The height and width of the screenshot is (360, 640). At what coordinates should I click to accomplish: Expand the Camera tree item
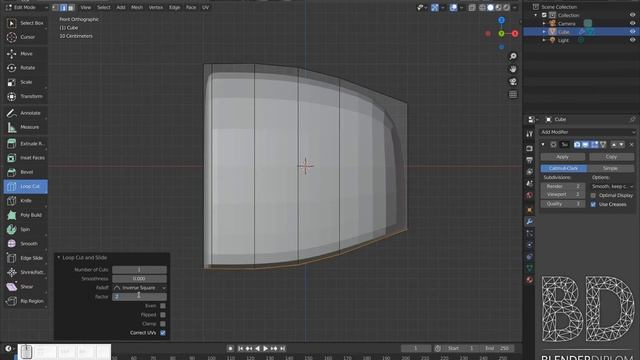544,23
